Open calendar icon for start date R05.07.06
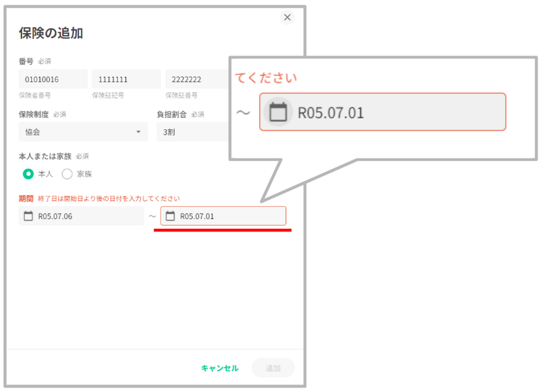 click(x=28, y=216)
